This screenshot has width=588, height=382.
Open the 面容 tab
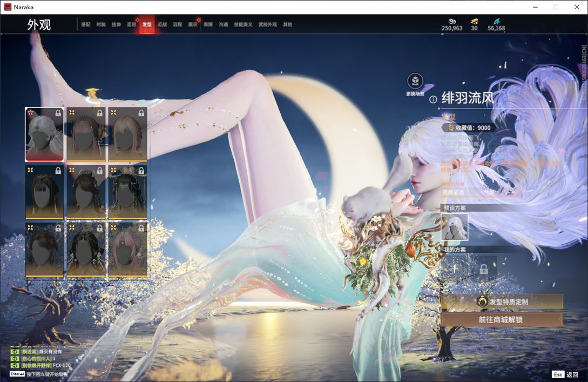coord(132,24)
